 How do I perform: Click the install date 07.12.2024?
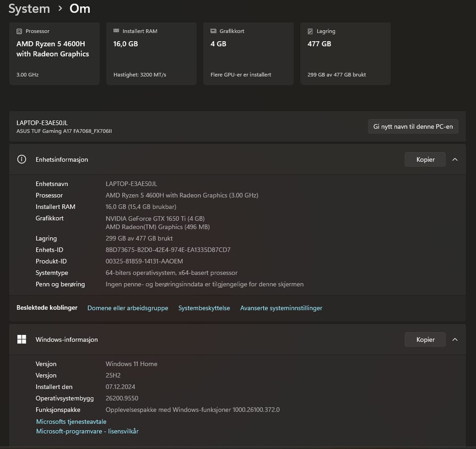pyautogui.click(x=120, y=386)
